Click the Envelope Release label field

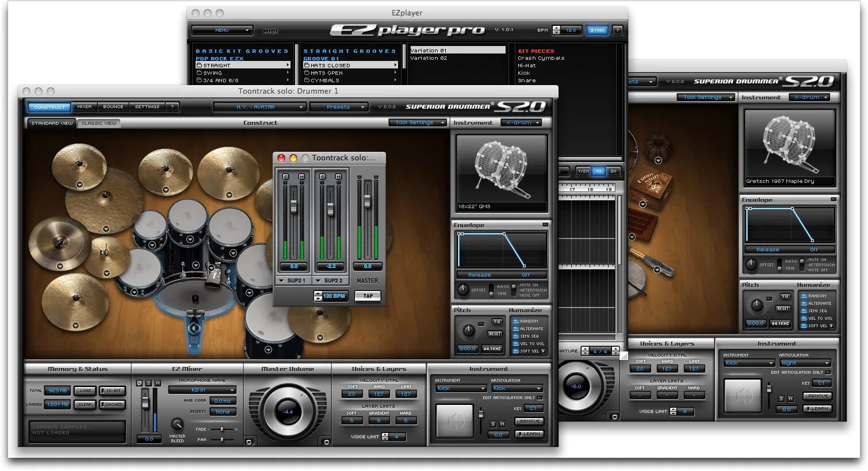coord(479,275)
